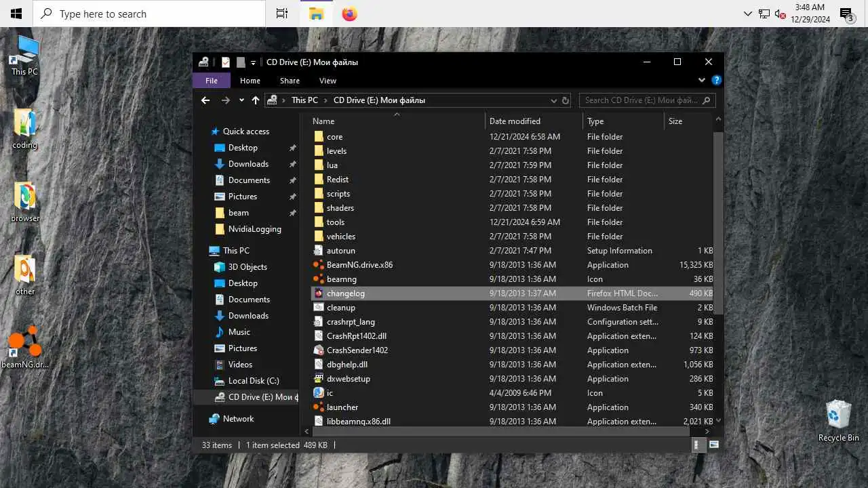This screenshot has height=488, width=868.
Task: Click the ic icon file's icon
Action: click(319, 393)
